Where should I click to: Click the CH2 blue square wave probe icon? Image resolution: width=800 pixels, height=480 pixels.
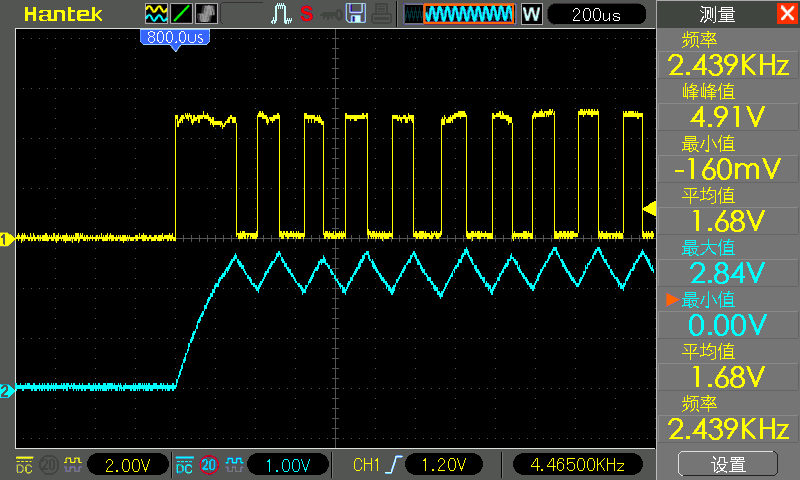pos(234,464)
